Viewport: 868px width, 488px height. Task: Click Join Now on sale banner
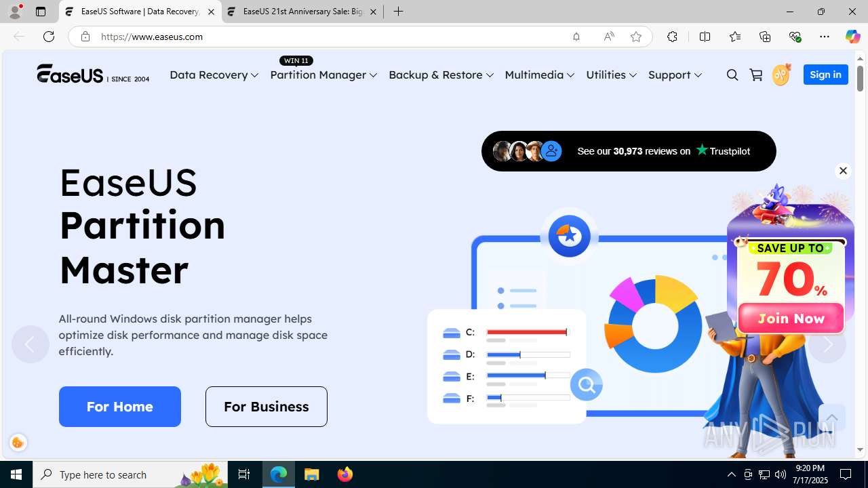point(791,318)
